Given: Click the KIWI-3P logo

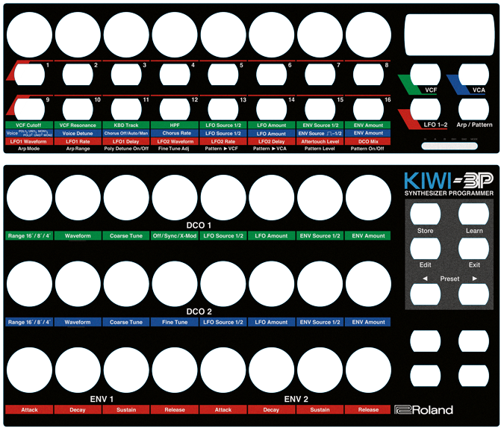Looking at the screenshot, I should 449,181.
